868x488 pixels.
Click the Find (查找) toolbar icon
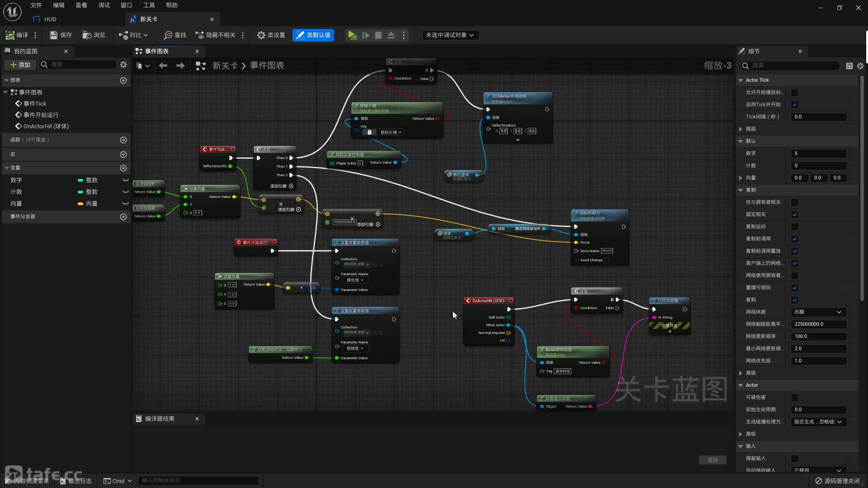tap(175, 35)
